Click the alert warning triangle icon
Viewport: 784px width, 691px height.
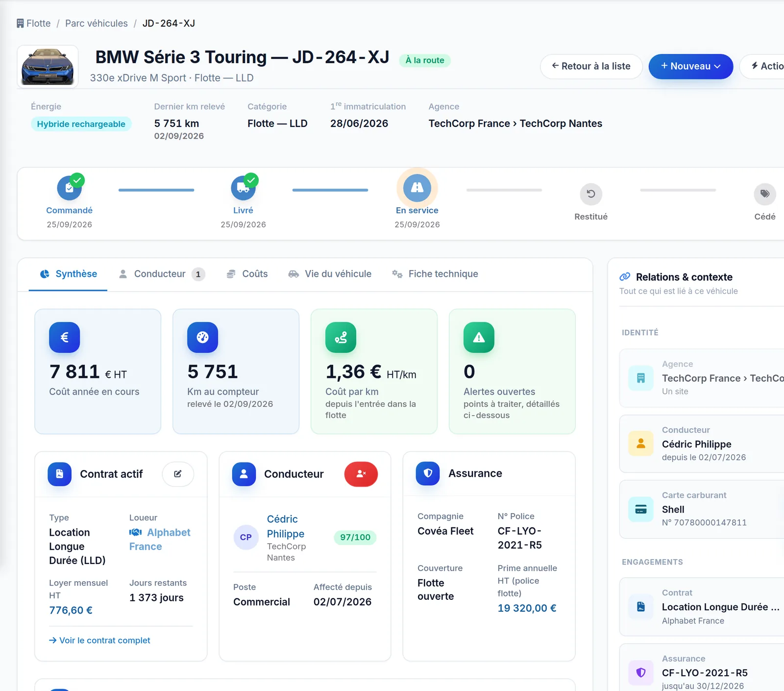tap(479, 337)
